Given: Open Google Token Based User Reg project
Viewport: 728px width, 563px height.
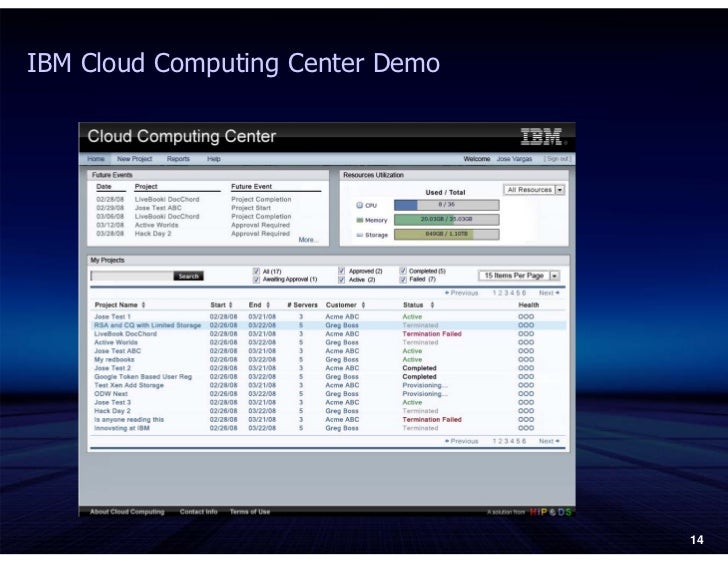Looking at the screenshot, I should coord(143,377).
